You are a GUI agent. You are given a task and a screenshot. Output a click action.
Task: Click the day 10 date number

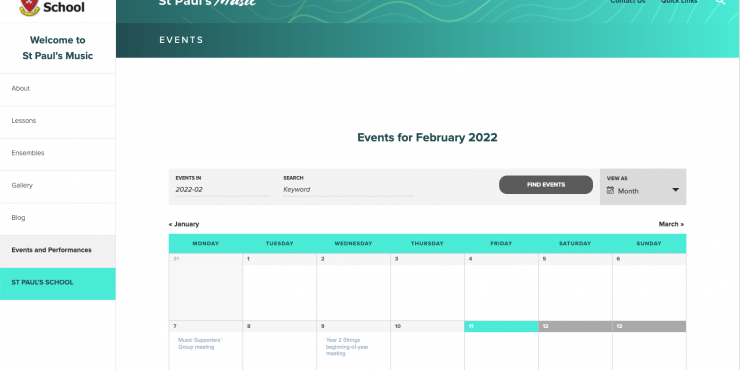tap(397, 327)
